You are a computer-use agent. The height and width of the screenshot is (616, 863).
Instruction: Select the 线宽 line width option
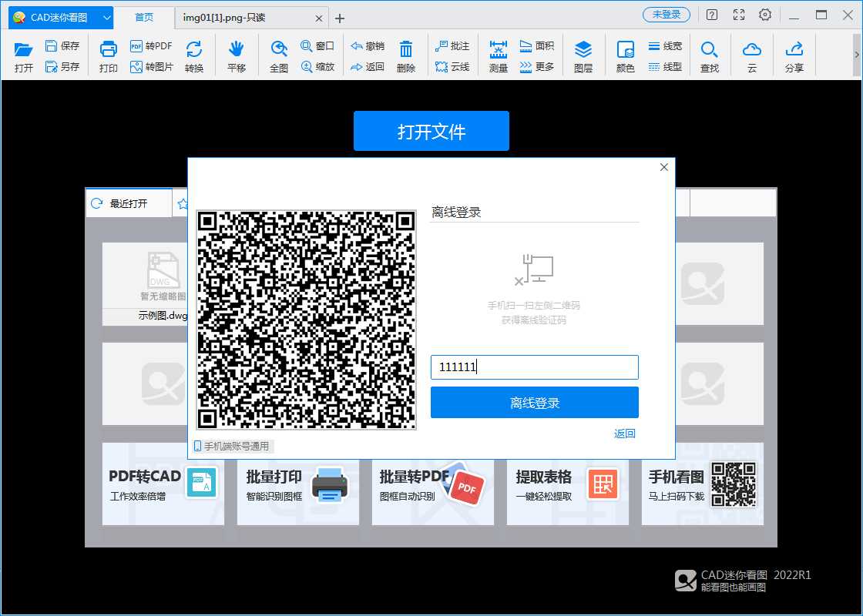[665, 45]
